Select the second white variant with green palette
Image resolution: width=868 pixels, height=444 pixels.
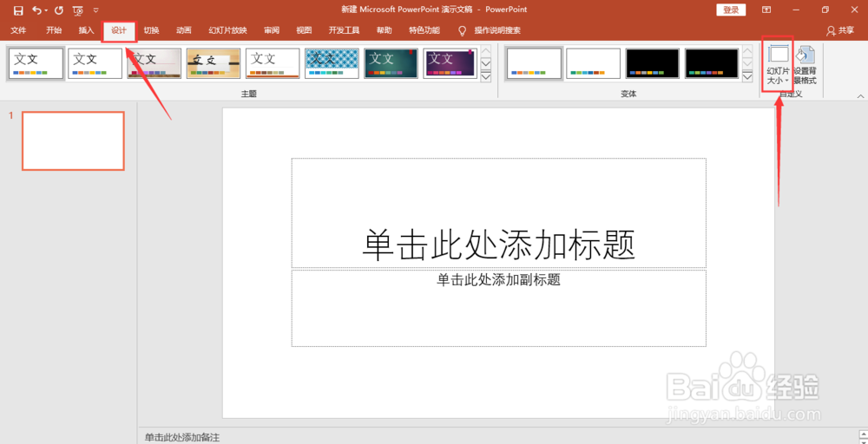[594, 63]
